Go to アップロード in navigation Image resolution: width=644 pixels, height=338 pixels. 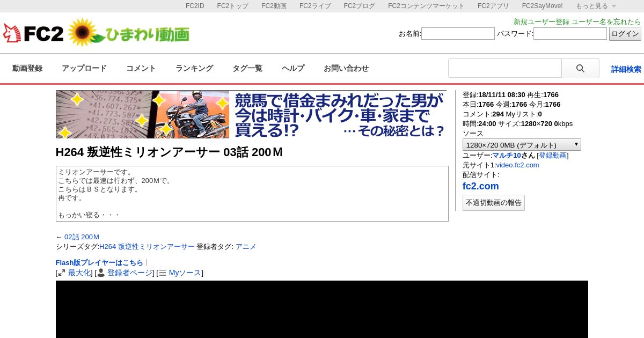(84, 69)
